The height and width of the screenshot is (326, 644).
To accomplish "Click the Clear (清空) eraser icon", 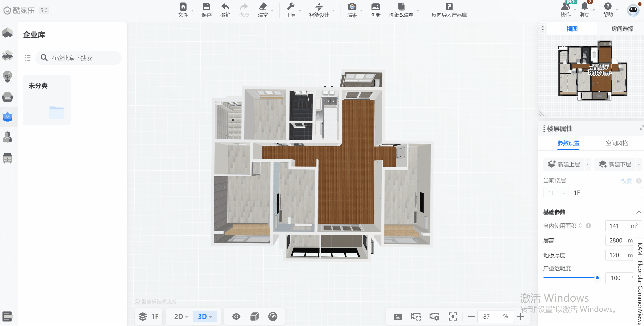I will (x=263, y=7).
